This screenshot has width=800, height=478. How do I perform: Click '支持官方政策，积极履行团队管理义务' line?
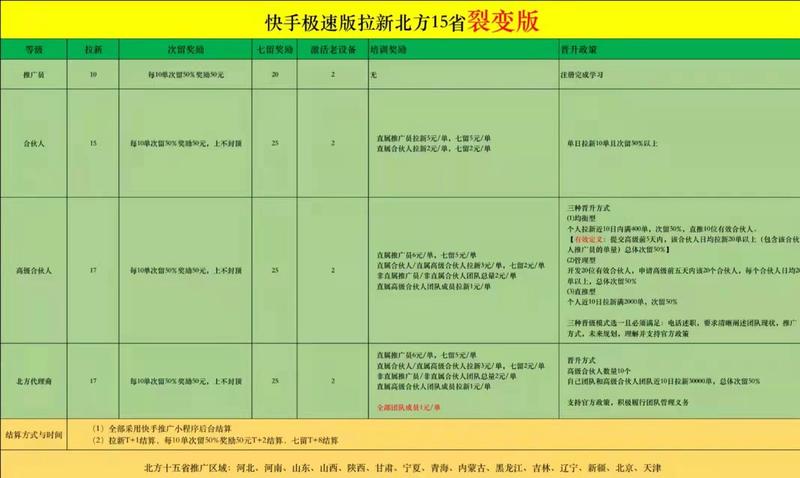click(x=628, y=402)
